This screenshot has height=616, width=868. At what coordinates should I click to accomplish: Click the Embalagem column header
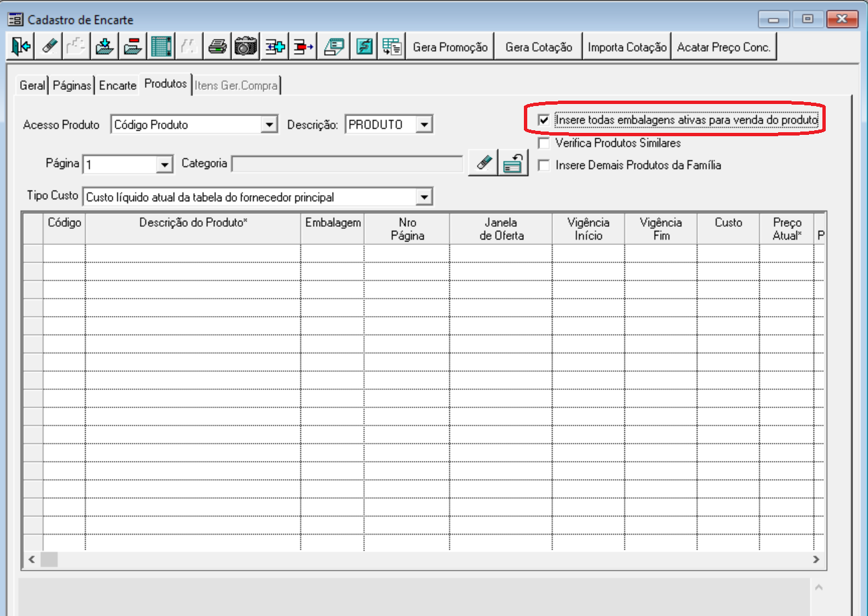(x=333, y=229)
